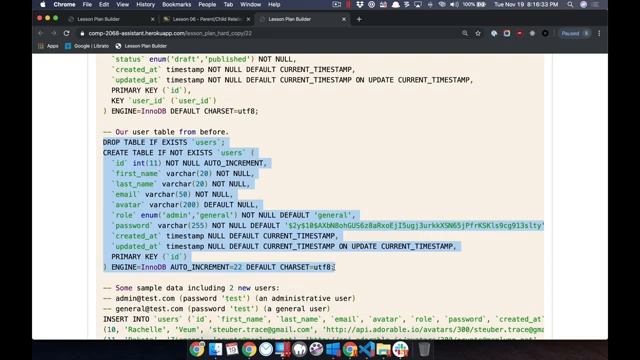Bookmark this page with the star
Viewport: 640px width, 360px height.
tap(478, 33)
